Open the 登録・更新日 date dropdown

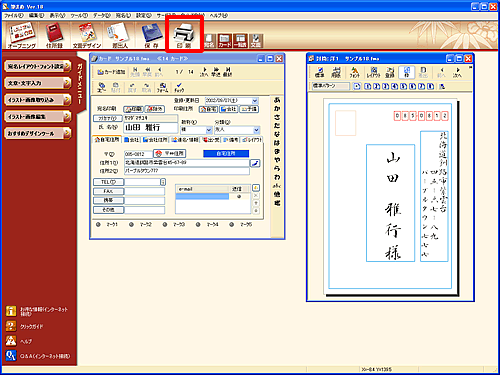[255, 101]
